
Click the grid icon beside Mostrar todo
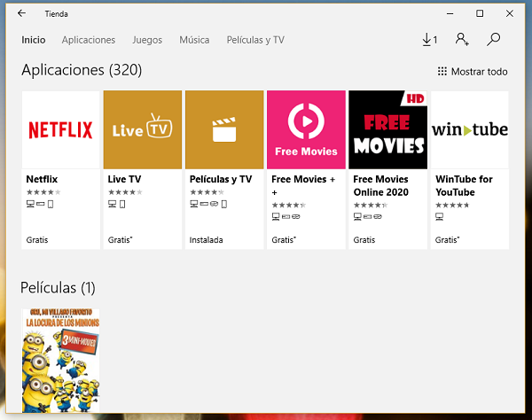point(442,72)
